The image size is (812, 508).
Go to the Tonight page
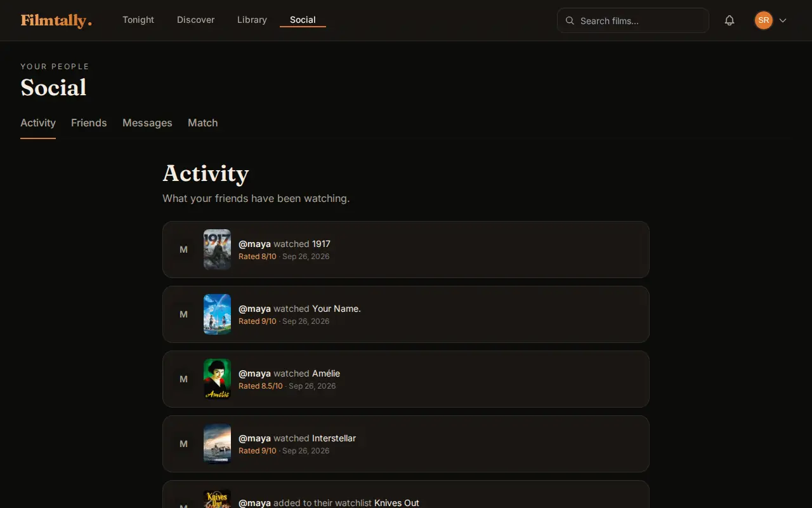point(138,20)
